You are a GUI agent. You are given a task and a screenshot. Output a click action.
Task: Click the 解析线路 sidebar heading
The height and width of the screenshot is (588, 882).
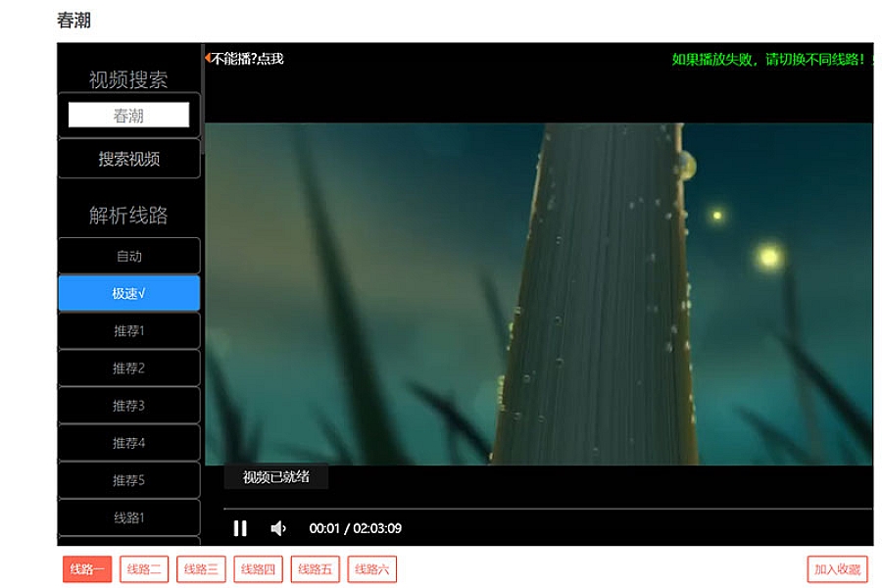point(128,215)
